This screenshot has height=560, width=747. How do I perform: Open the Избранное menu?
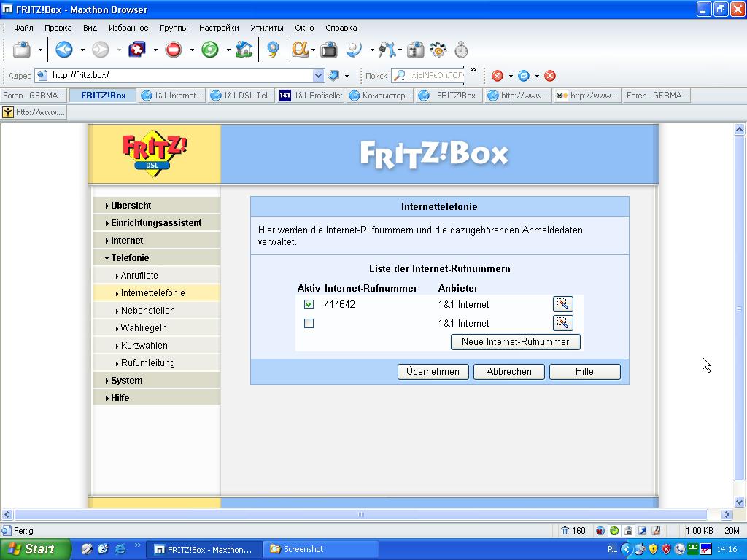tap(128, 28)
